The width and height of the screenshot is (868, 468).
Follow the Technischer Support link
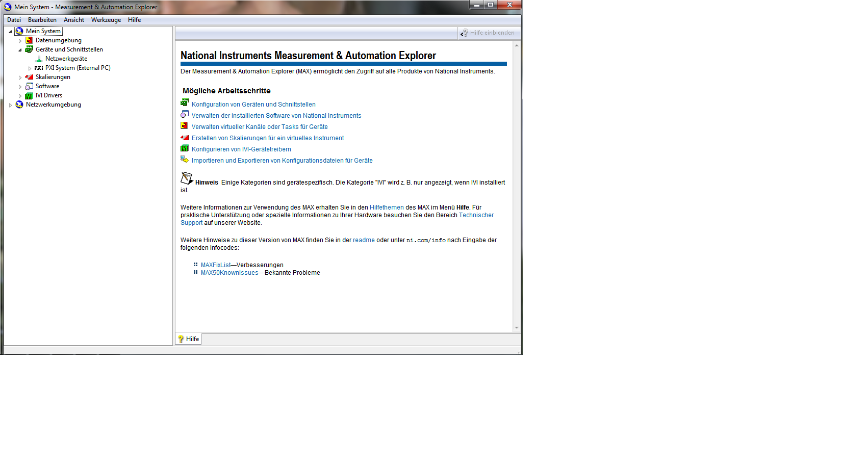tap(476, 215)
